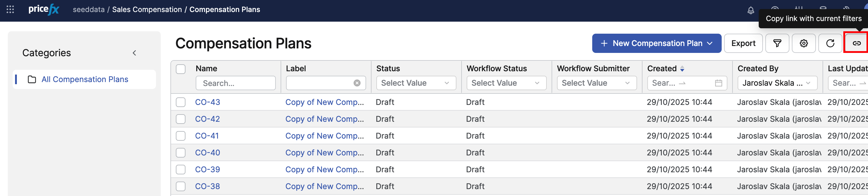This screenshot has height=196, width=868.
Task: Expand the Status filter dropdown
Action: tap(416, 83)
